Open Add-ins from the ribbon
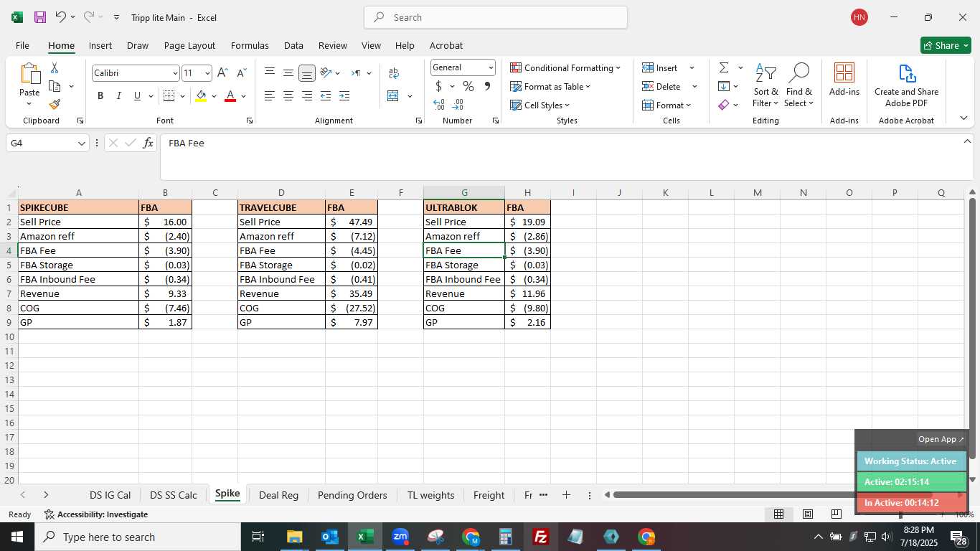The width and height of the screenshot is (980, 551). tap(844, 80)
